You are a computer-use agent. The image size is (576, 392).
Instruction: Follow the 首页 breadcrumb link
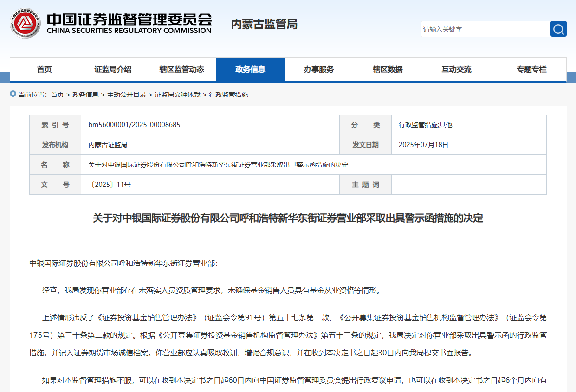(57, 95)
